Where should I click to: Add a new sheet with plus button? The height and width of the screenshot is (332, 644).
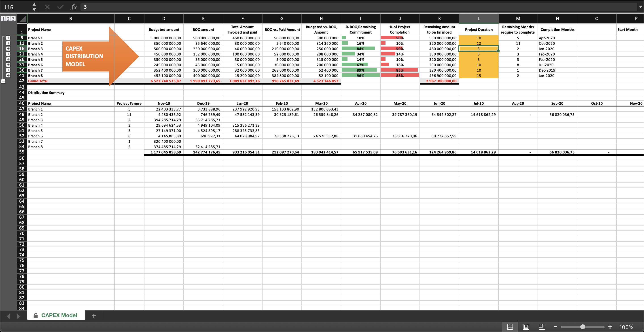click(x=94, y=316)
